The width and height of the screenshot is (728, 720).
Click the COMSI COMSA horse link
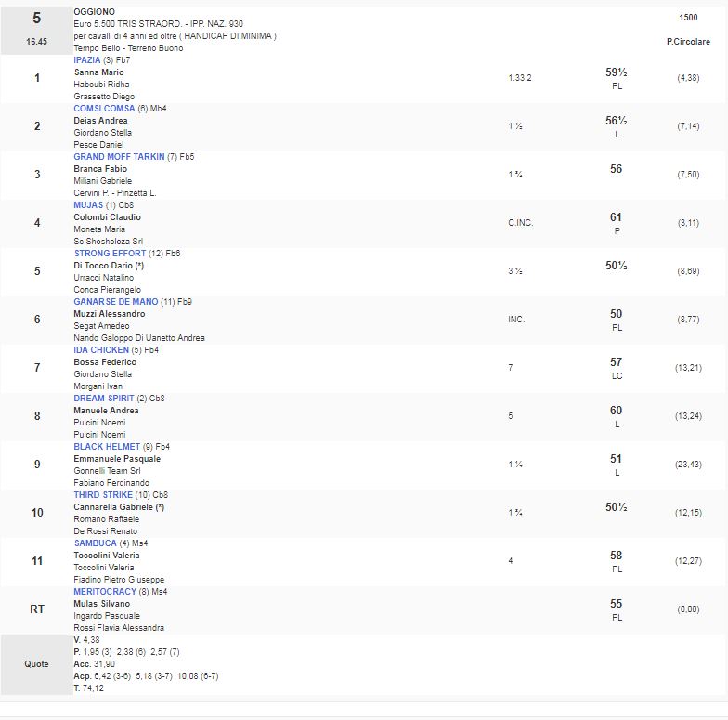[x=104, y=109]
